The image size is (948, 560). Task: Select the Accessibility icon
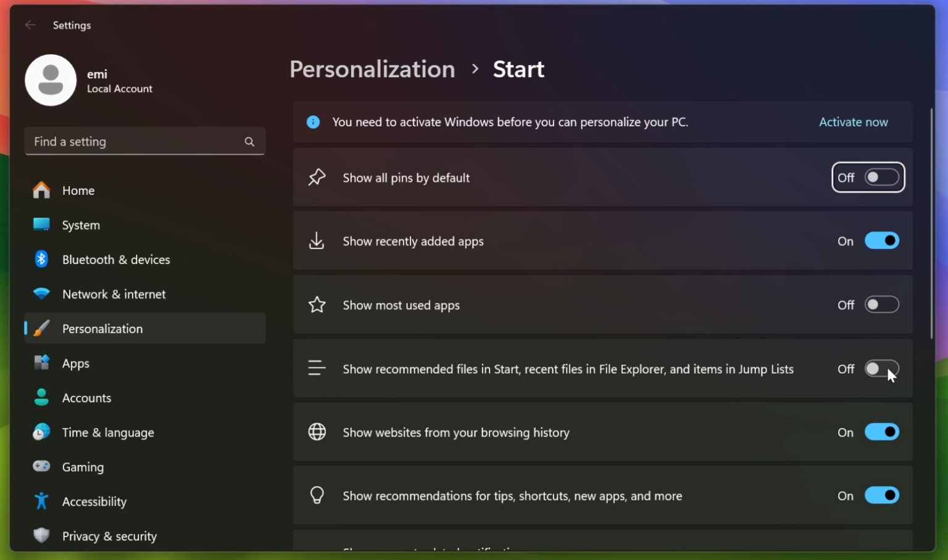click(x=41, y=501)
